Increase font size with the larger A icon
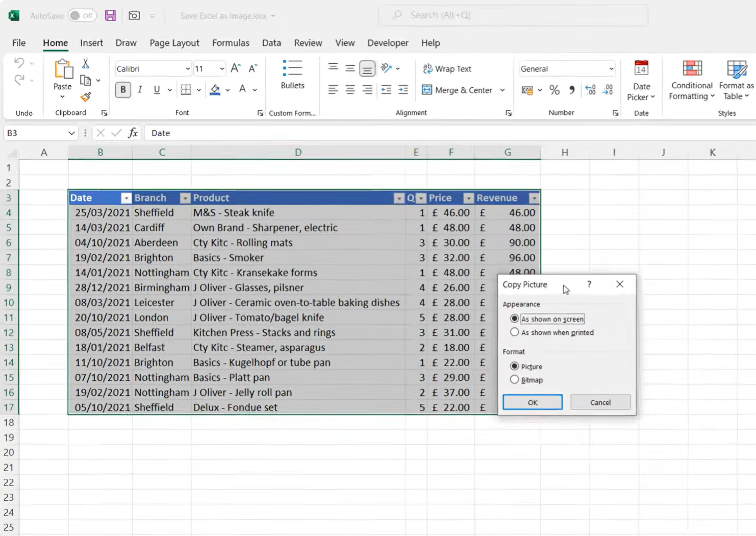The image size is (756, 536). [x=236, y=68]
